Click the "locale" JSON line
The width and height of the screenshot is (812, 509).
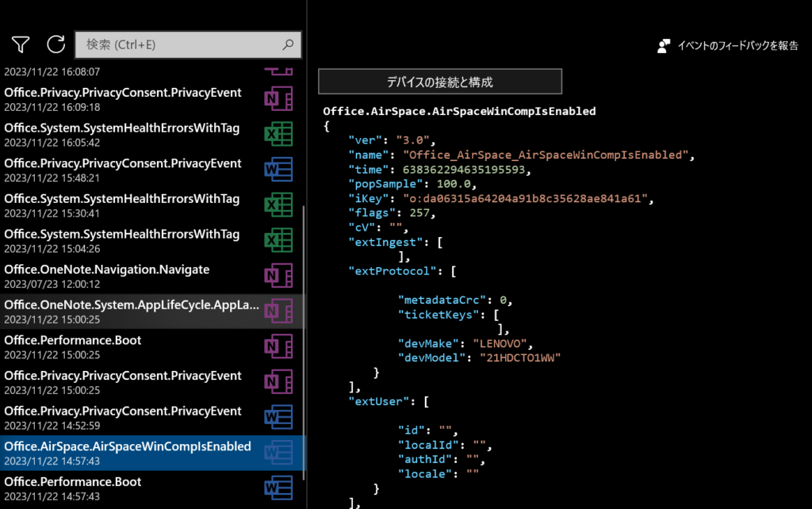point(438,474)
